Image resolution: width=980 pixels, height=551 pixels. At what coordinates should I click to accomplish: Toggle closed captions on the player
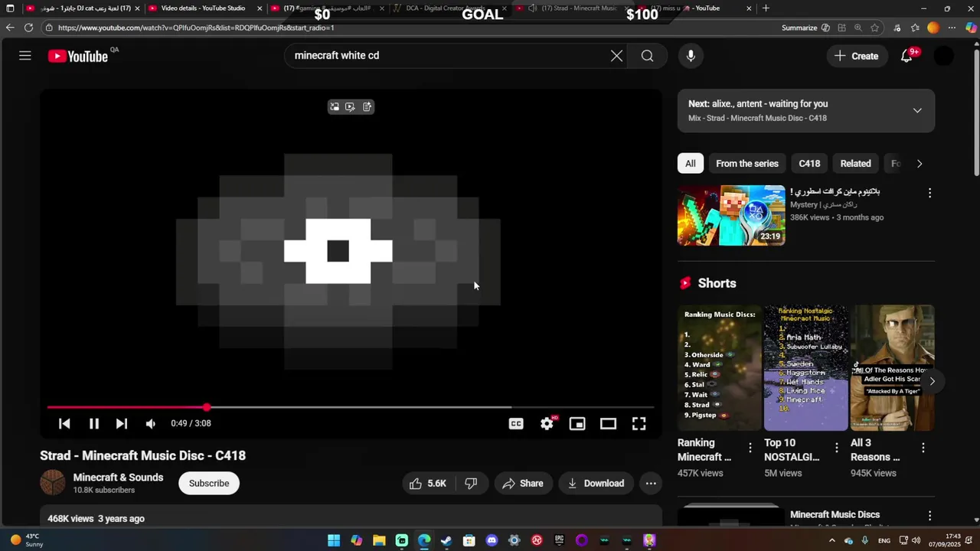[516, 424]
